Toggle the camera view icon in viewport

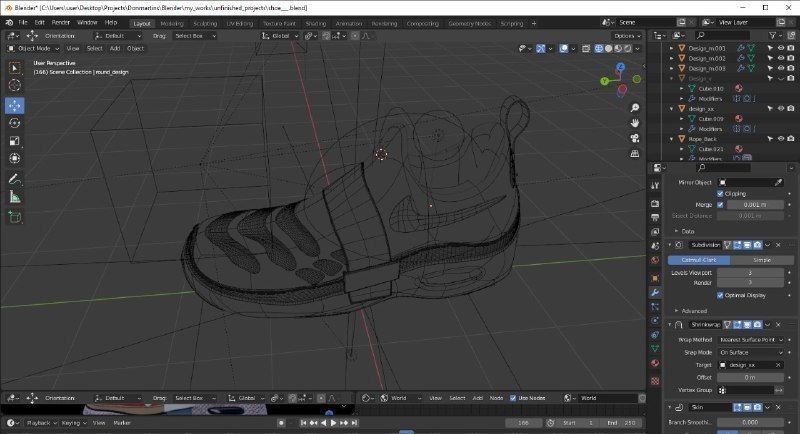(x=635, y=139)
